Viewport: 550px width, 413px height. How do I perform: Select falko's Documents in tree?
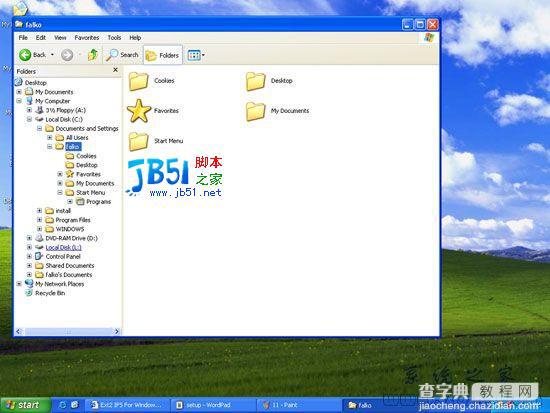[x=69, y=275]
